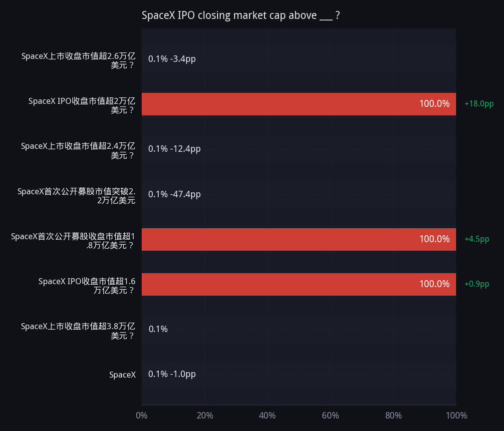Click the red bar for 2万亿 market cap

coord(298,104)
